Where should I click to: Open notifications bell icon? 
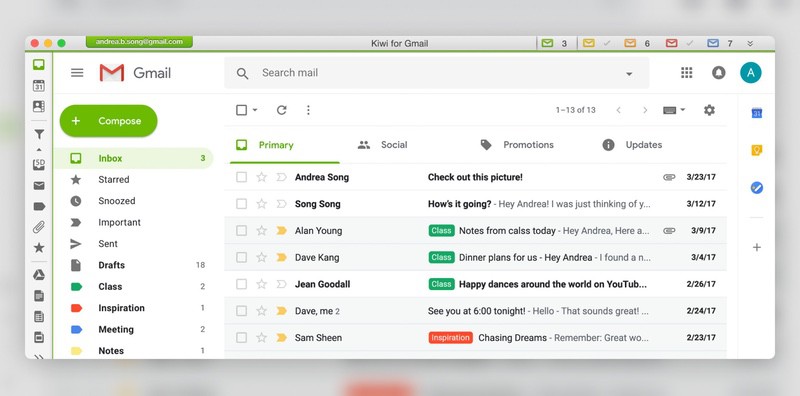718,72
